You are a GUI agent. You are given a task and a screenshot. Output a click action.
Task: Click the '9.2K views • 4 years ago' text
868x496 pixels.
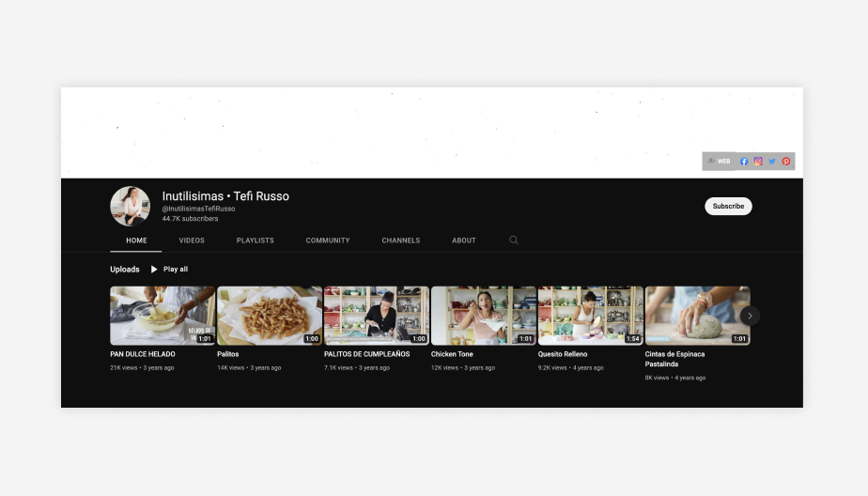click(571, 367)
